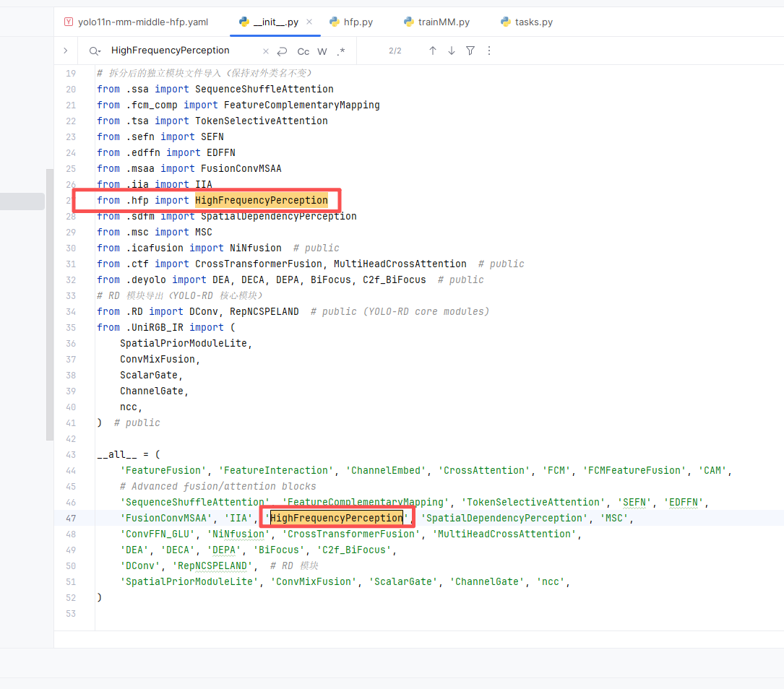Click ScalarGate on line 38
Image resolution: width=784 pixels, height=689 pixels.
click(149, 376)
